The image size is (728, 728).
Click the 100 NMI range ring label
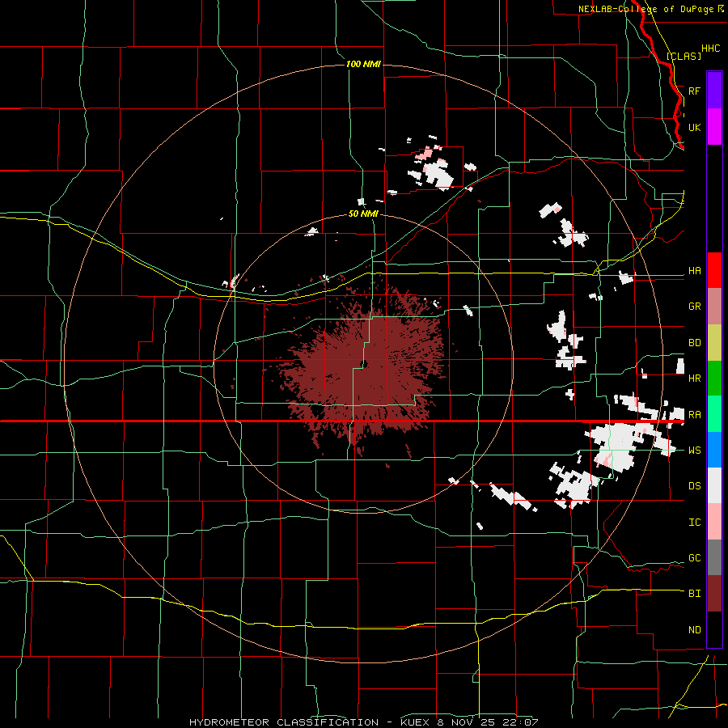click(363, 64)
